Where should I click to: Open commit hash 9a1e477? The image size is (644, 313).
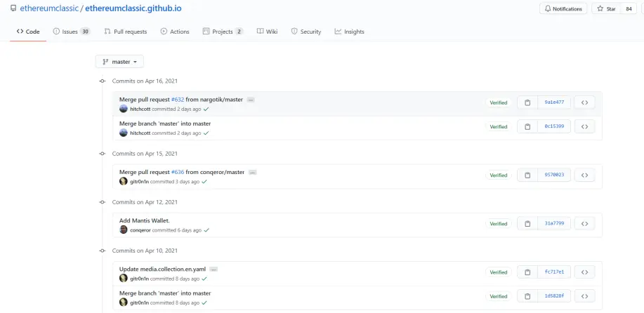(554, 102)
